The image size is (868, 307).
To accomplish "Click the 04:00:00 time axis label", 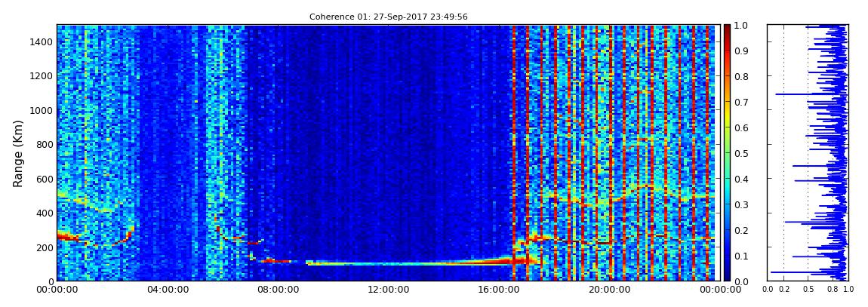I will (166, 290).
